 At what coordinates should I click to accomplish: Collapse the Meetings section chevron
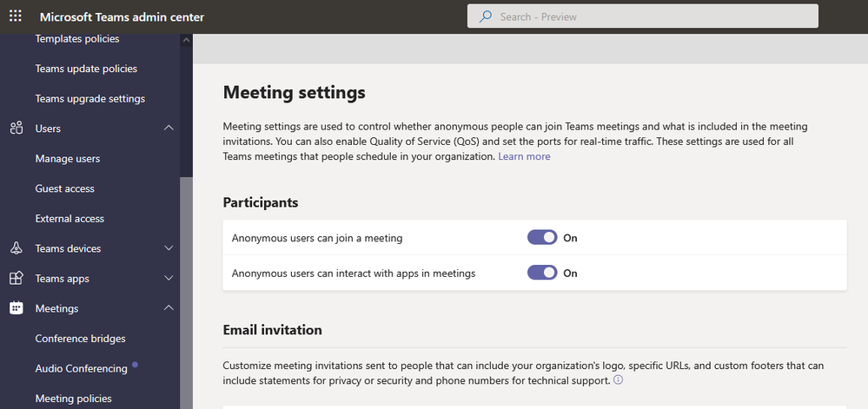click(x=169, y=308)
